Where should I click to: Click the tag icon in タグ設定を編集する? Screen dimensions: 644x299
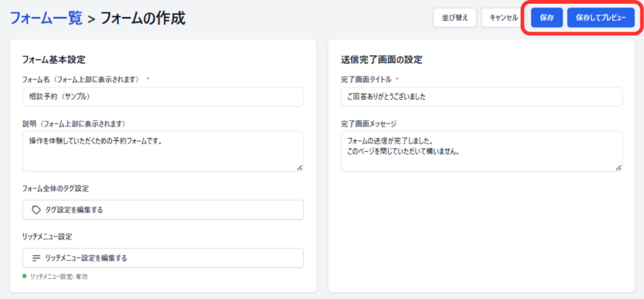click(36, 210)
